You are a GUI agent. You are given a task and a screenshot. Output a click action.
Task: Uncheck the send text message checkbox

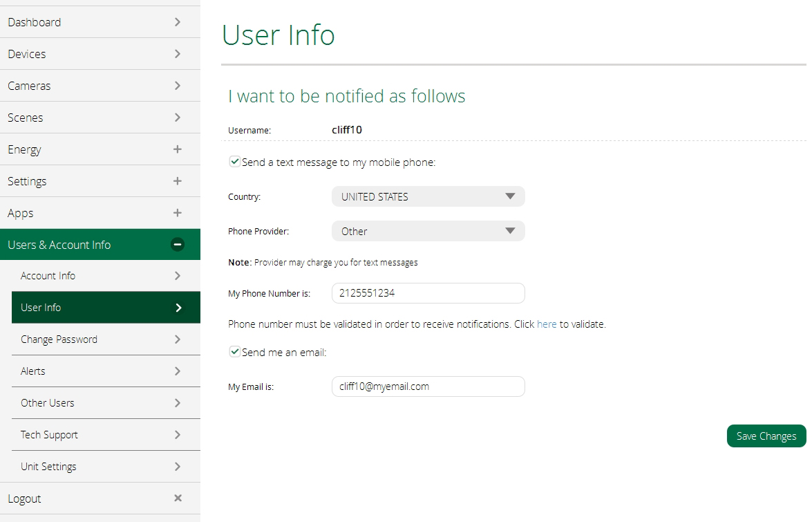point(235,162)
